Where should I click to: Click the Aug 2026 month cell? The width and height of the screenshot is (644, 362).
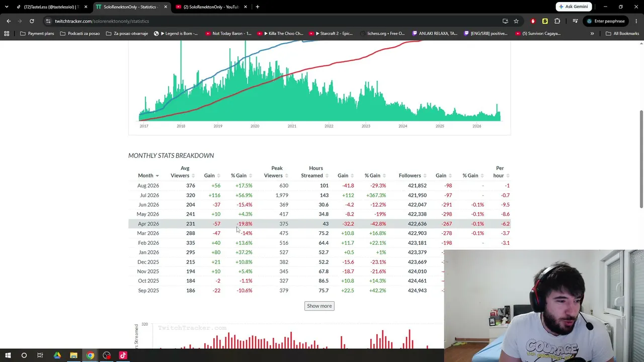148,186
